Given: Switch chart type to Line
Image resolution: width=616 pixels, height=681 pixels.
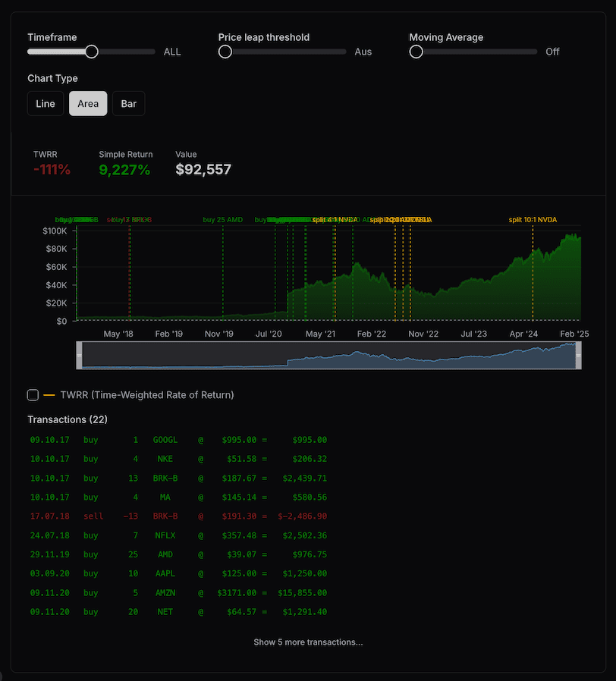Looking at the screenshot, I should tap(46, 104).
